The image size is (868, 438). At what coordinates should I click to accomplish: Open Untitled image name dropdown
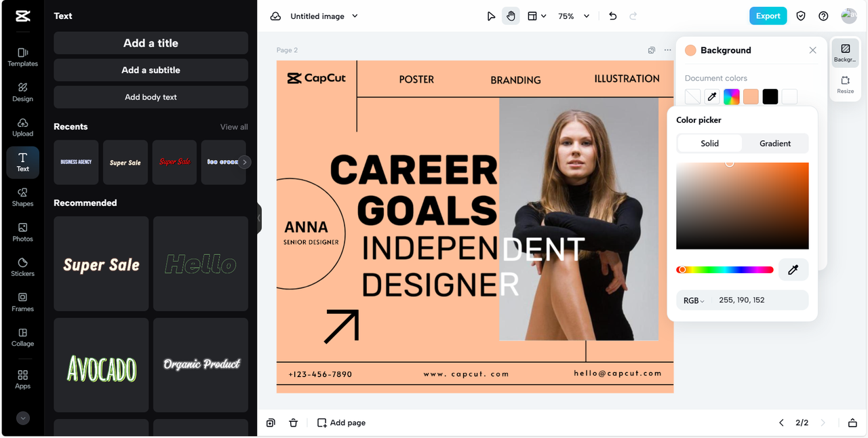point(324,16)
